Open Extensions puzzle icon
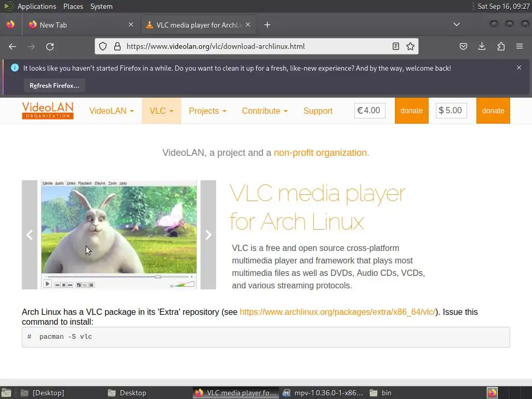 (501, 46)
